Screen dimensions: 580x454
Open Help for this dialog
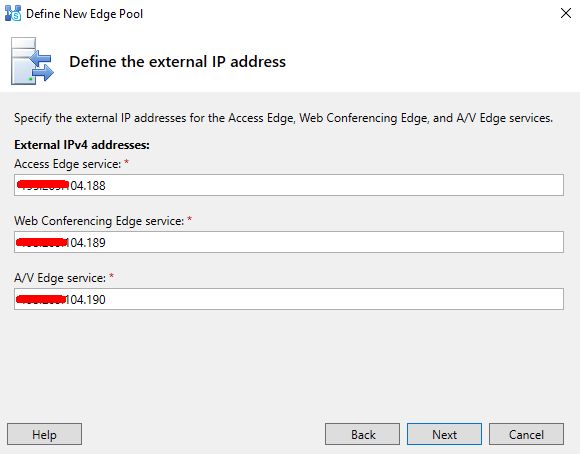pos(44,434)
